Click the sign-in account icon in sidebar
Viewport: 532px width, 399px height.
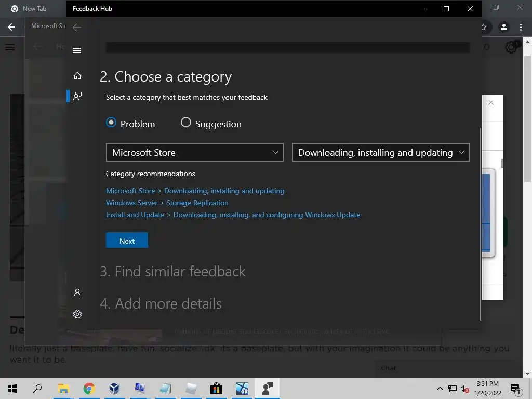(78, 293)
